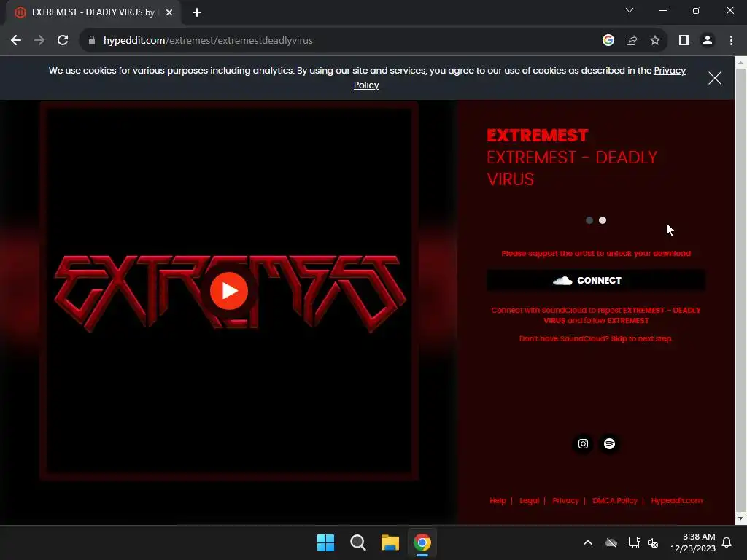Viewport: 747px width, 560px height.
Task: Click the scrollbar down arrow
Action: 741,518
